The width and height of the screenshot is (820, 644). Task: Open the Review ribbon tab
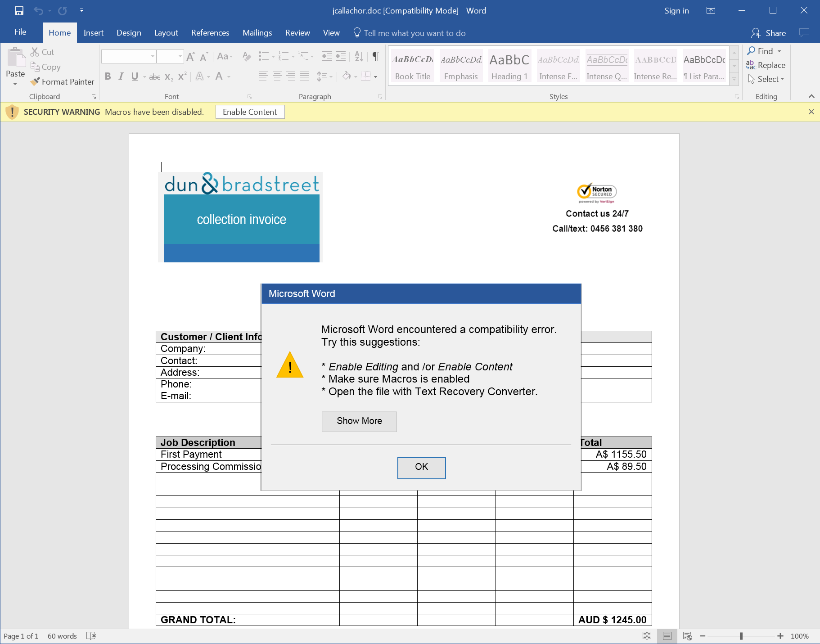coord(297,33)
